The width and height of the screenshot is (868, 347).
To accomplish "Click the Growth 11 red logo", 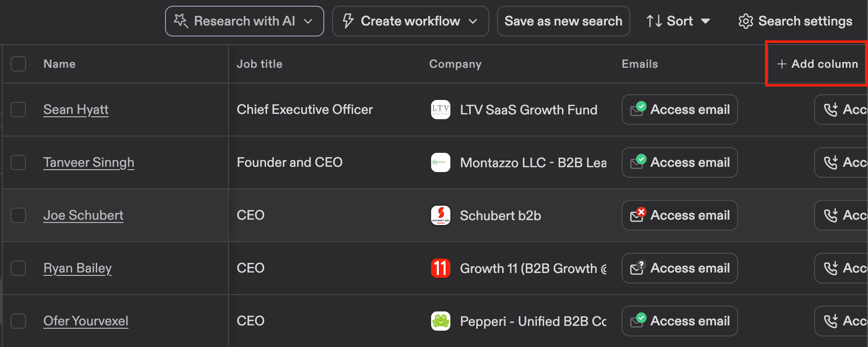I will 440,268.
